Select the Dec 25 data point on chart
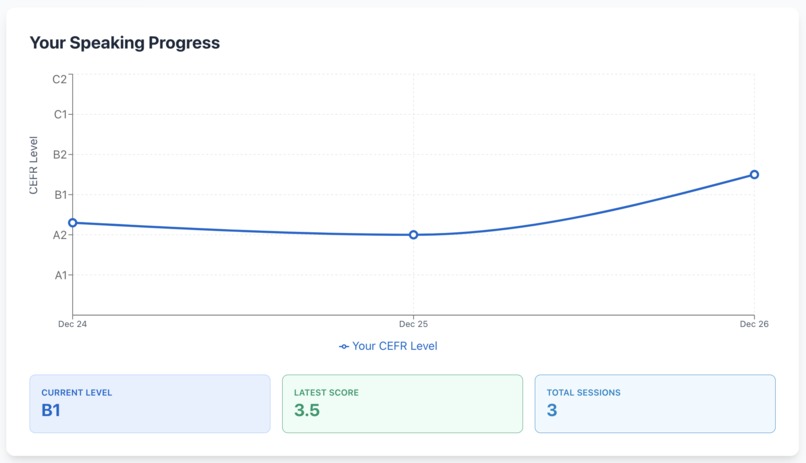Viewport: 806px width, 463px height. coord(414,235)
